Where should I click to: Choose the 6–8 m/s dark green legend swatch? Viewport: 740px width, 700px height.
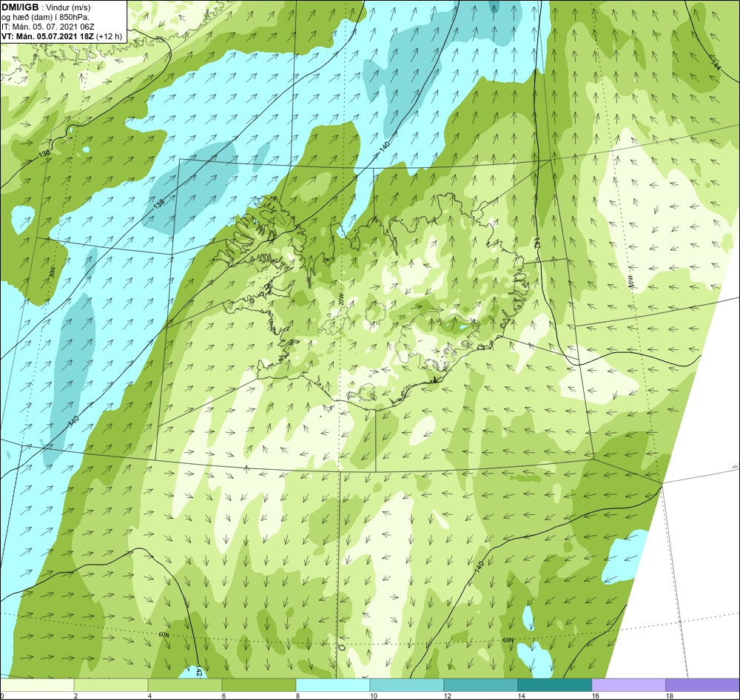(x=259, y=684)
